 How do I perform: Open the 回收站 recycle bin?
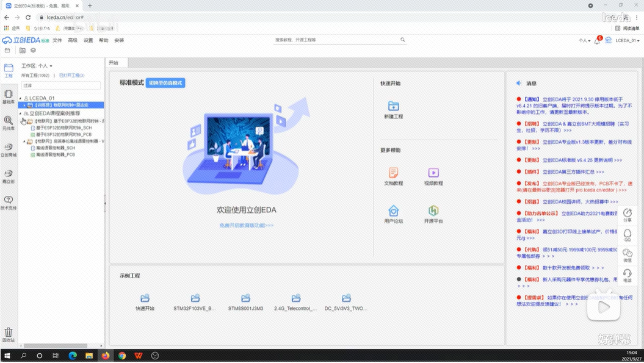pyautogui.click(x=8, y=334)
